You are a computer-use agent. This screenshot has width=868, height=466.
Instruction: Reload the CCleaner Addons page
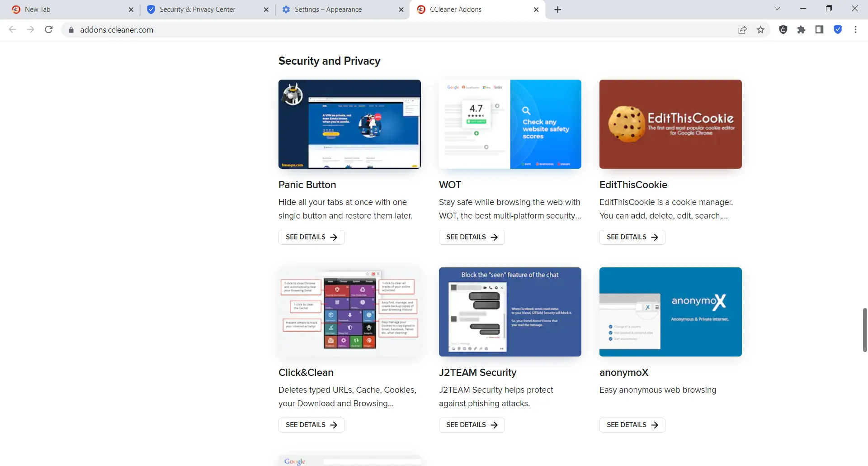(49, 29)
